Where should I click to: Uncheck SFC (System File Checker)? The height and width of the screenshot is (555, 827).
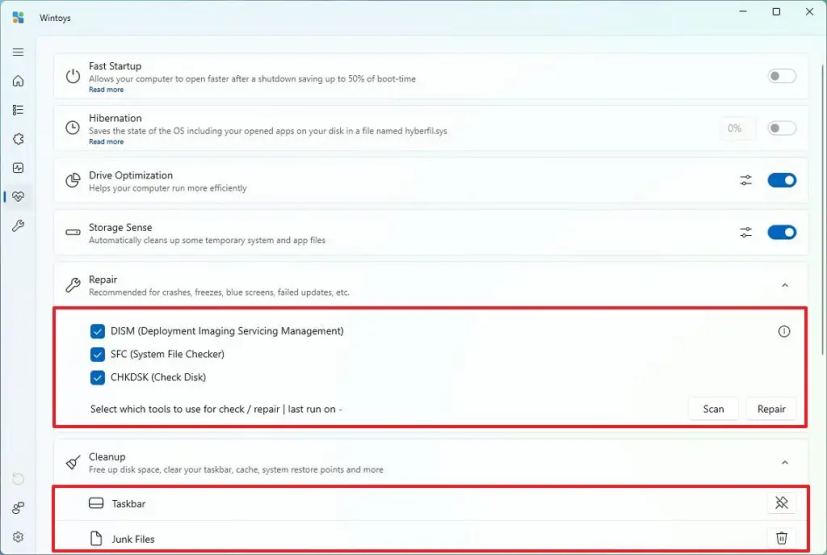pyautogui.click(x=98, y=354)
